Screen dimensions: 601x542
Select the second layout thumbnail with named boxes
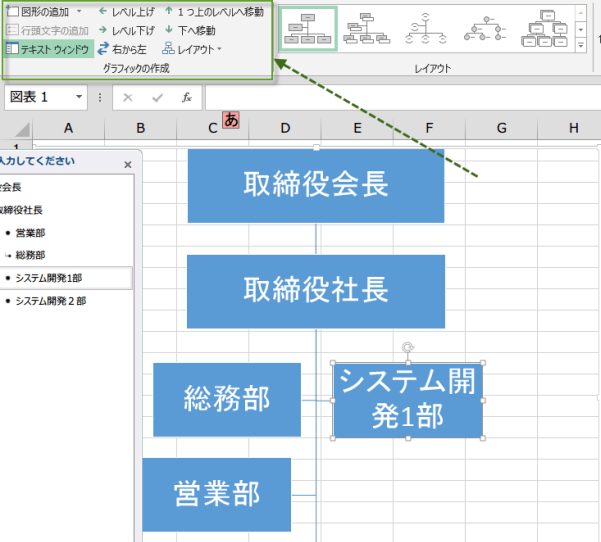[367, 29]
